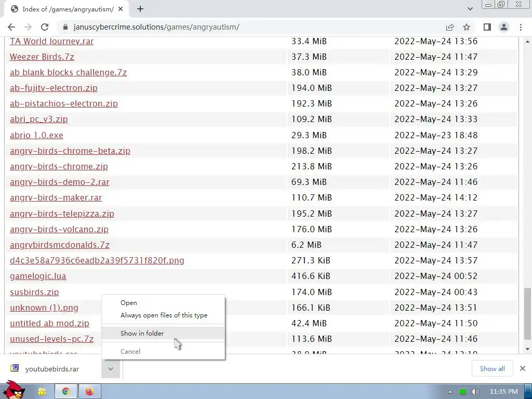Click angry-birds-chrome-beta.zip link
The width and height of the screenshot is (532, 399).
70,151
